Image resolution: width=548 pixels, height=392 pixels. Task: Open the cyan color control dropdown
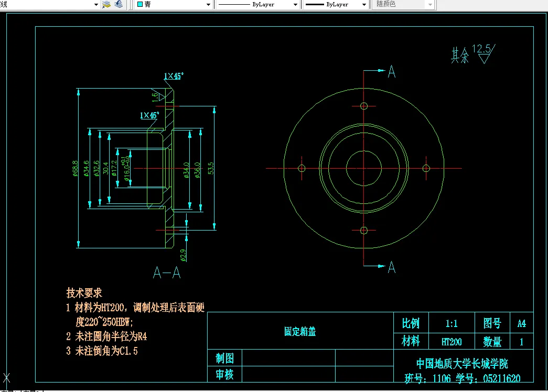208,4
